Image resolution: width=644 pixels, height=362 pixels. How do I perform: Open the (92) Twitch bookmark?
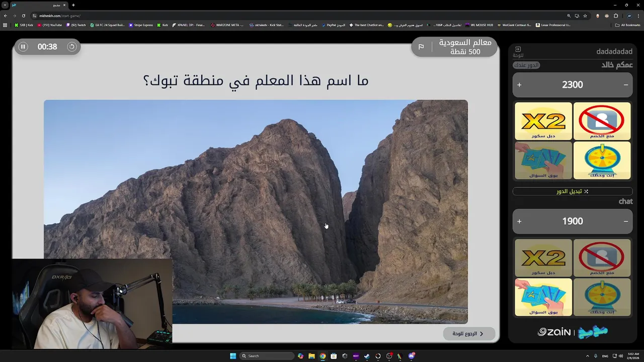click(76, 25)
